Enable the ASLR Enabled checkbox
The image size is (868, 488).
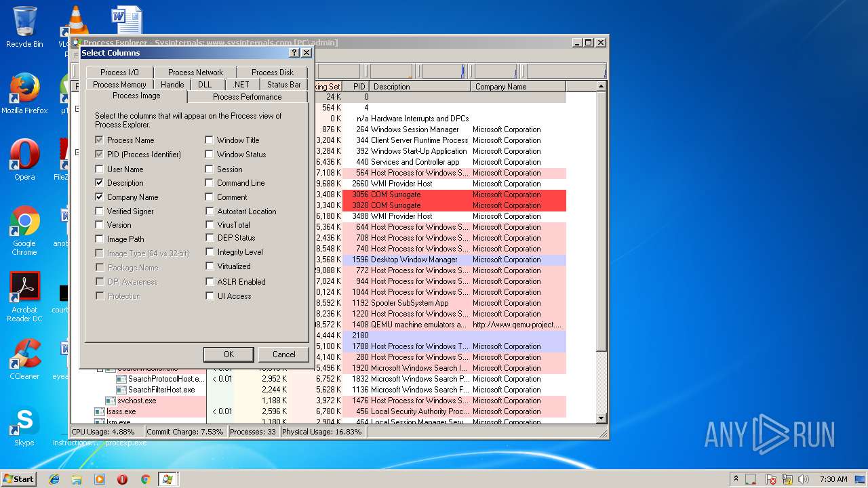pos(210,281)
